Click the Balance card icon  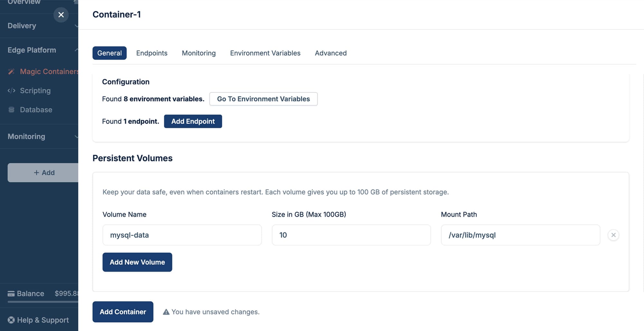(11, 294)
